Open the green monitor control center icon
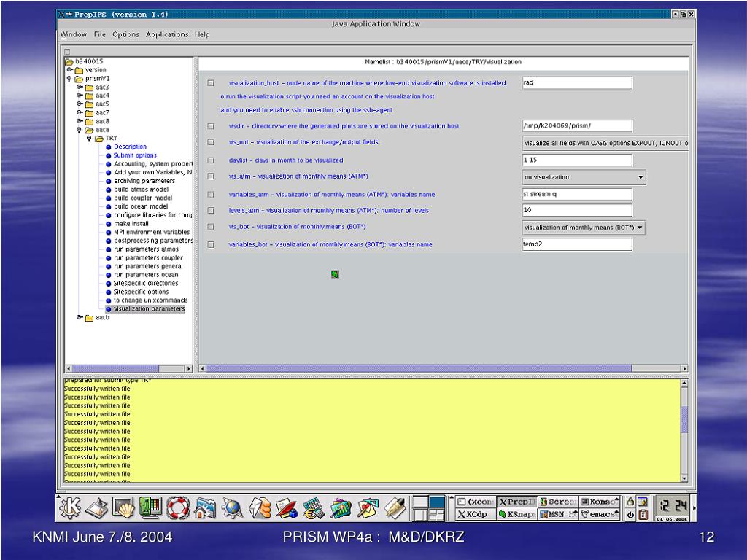Image resolution: width=747 pixels, height=560 pixels. 150,508
